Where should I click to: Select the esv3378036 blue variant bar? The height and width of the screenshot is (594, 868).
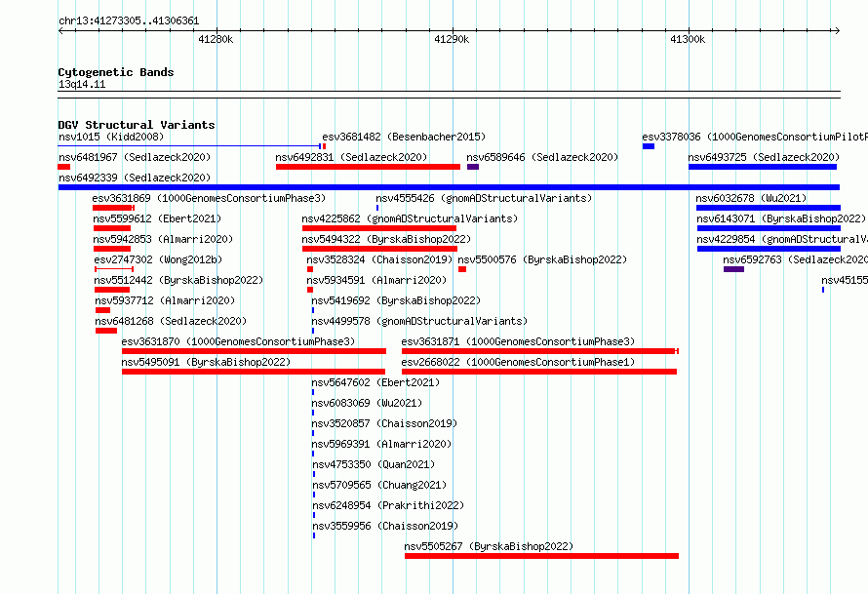(649, 146)
